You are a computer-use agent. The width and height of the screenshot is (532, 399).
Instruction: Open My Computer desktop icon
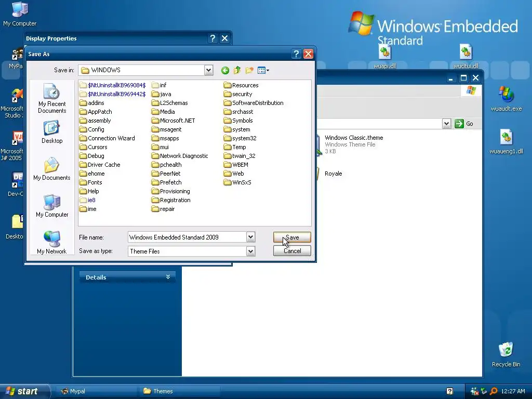(20, 14)
